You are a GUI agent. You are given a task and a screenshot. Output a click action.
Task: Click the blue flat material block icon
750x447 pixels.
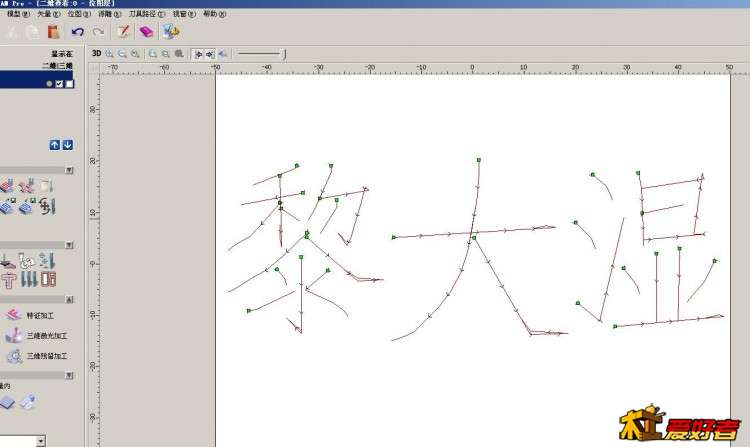tap(8, 402)
